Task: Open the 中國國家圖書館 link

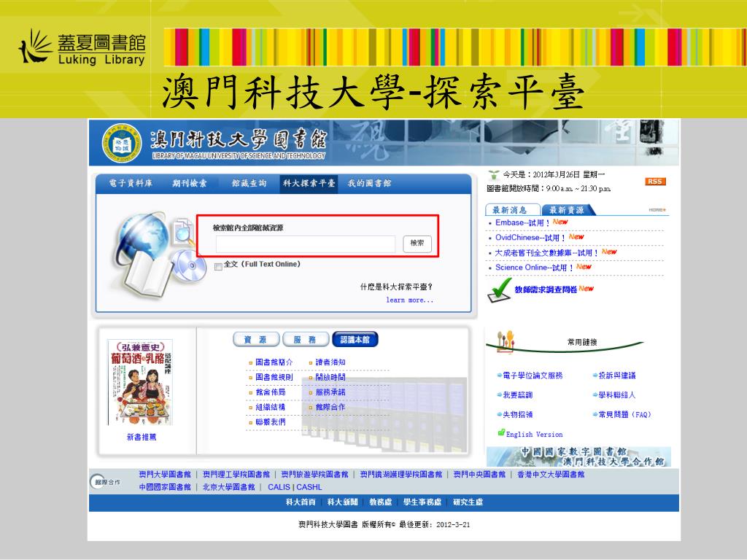Action: click(x=165, y=487)
